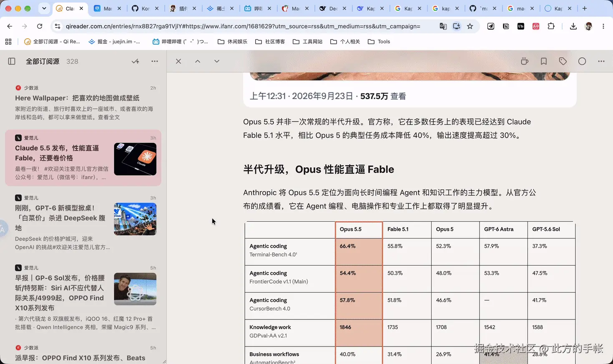This screenshot has width=613, height=364.
Task: Open the browser extensions puzzle icon
Action: coord(551,26)
